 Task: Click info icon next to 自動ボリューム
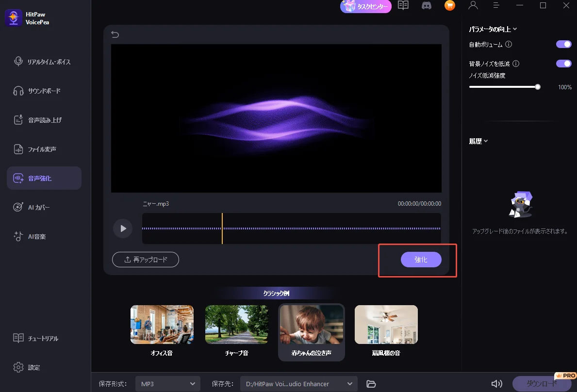509,44
